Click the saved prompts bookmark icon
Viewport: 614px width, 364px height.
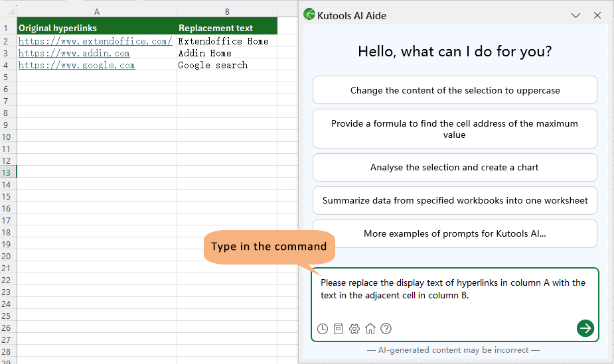[339, 328]
